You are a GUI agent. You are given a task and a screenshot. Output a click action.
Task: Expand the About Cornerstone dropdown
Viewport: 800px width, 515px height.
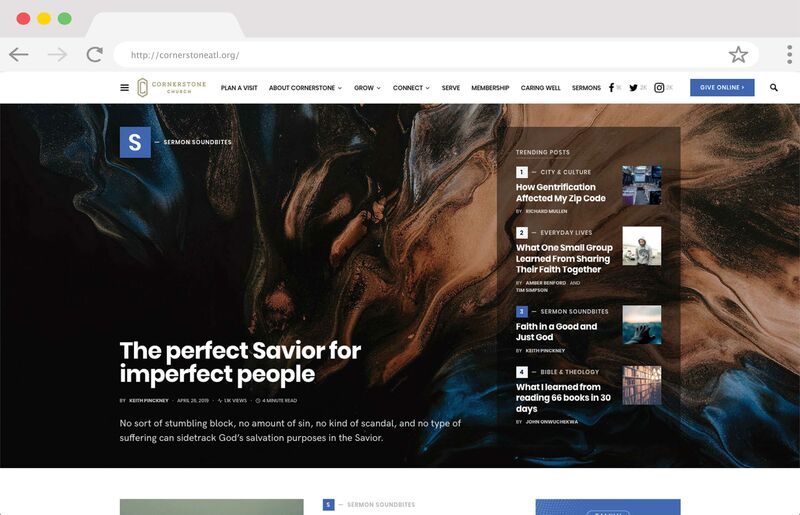click(x=305, y=88)
